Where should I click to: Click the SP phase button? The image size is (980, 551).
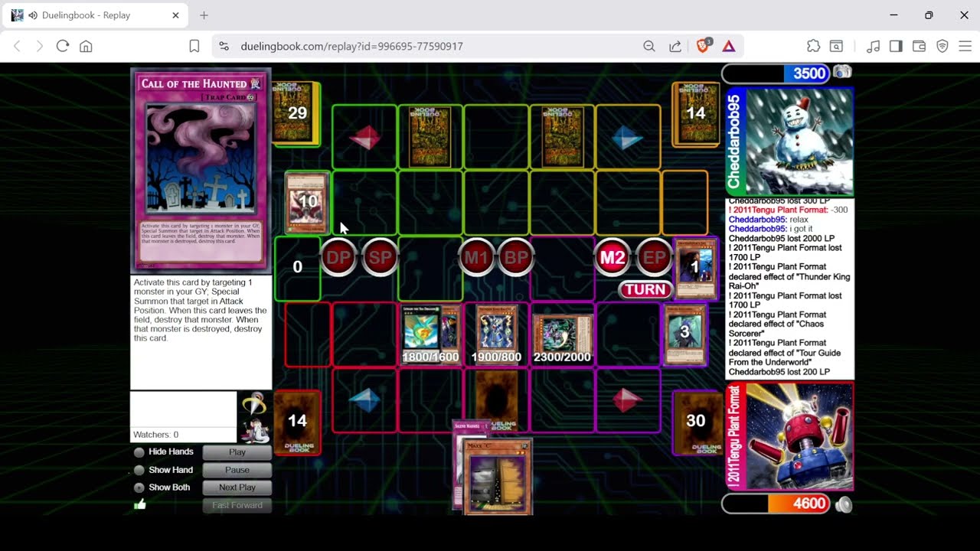[381, 258]
